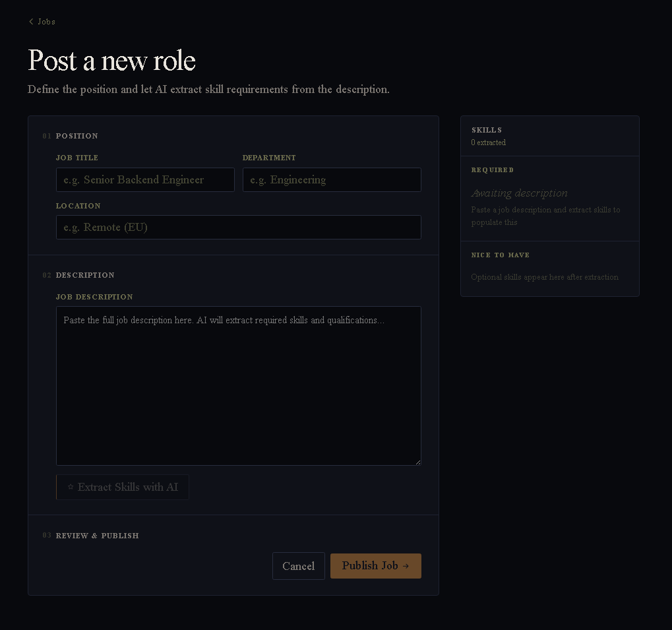Click the 02 Description section label
This screenshot has width=672, height=630.
click(79, 275)
